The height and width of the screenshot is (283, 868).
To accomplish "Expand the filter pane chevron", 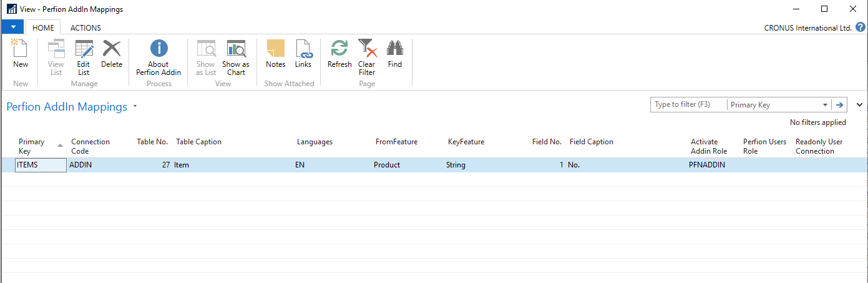I will coord(860,105).
